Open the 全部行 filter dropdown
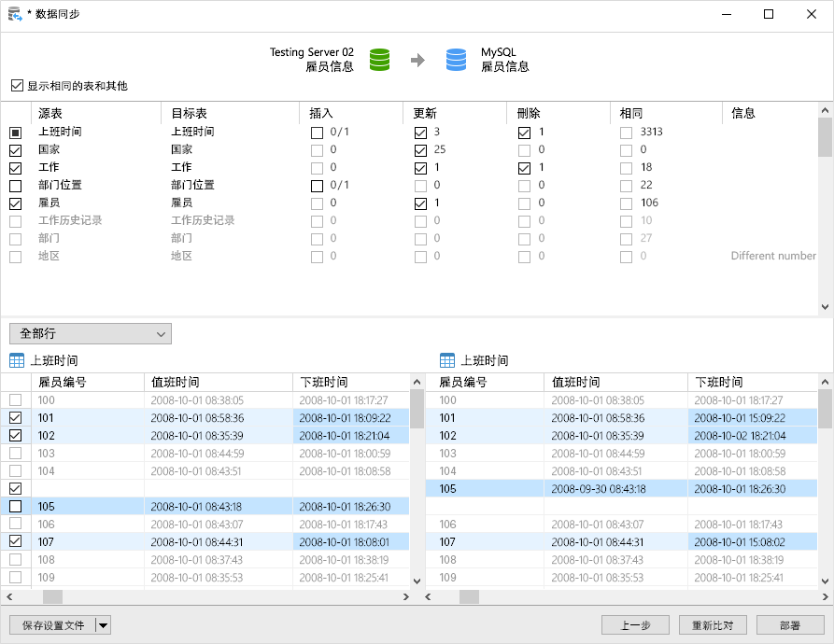 pos(91,333)
